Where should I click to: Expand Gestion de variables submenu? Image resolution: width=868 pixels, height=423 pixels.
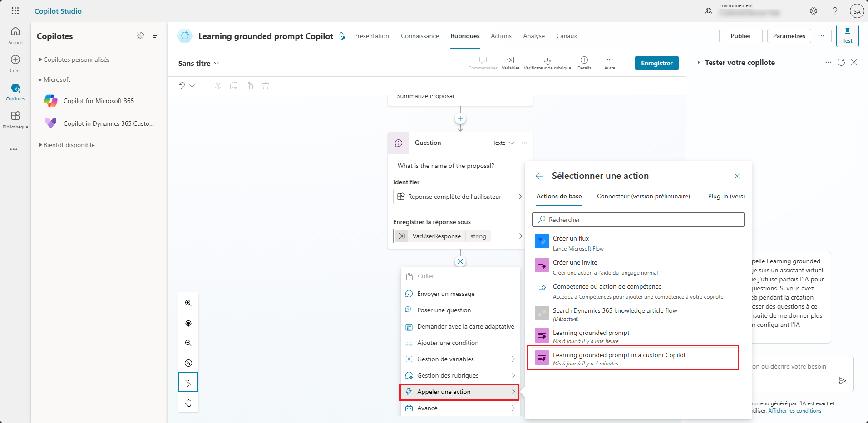pos(460,359)
